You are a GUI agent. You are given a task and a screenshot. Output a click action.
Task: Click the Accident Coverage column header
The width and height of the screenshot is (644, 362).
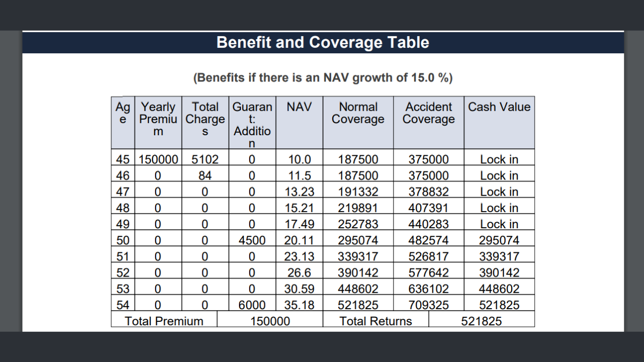(x=428, y=113)
